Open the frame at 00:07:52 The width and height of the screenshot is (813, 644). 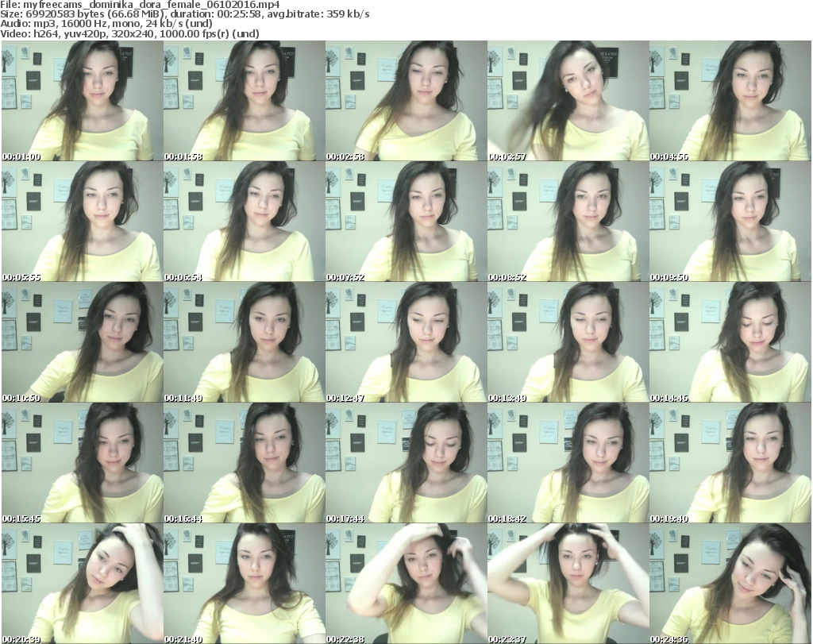click(x=405, y=222)
